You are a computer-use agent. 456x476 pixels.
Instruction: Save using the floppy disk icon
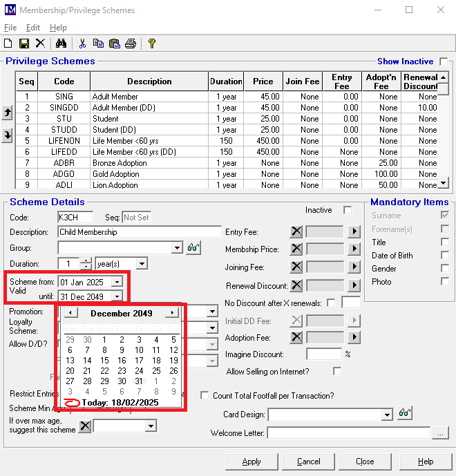[x=24, y=44]
